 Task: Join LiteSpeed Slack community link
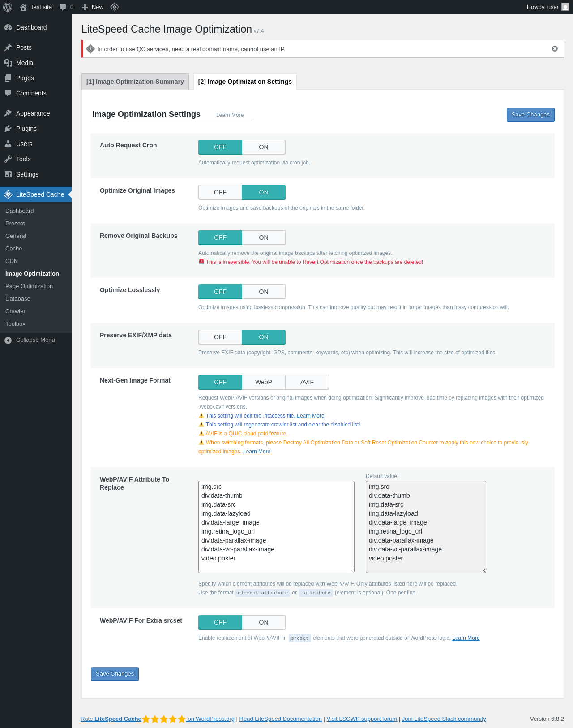[444, 719]
